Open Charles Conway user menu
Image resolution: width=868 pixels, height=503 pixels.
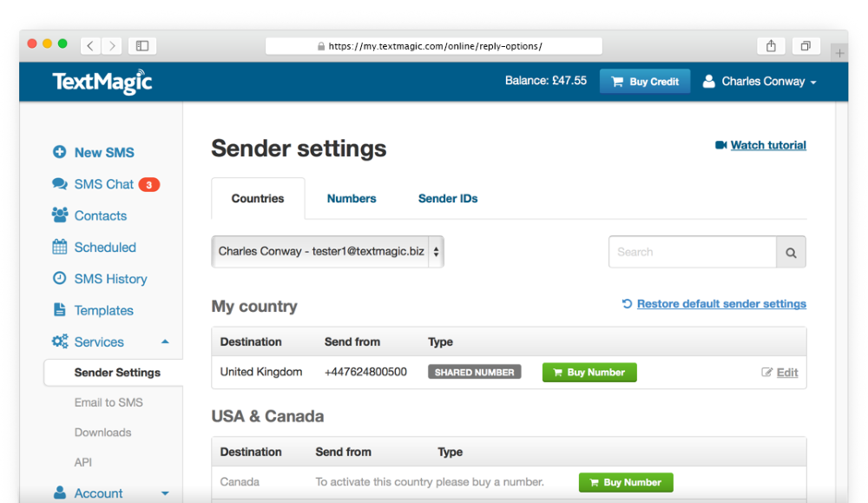[x=759, y=82]
